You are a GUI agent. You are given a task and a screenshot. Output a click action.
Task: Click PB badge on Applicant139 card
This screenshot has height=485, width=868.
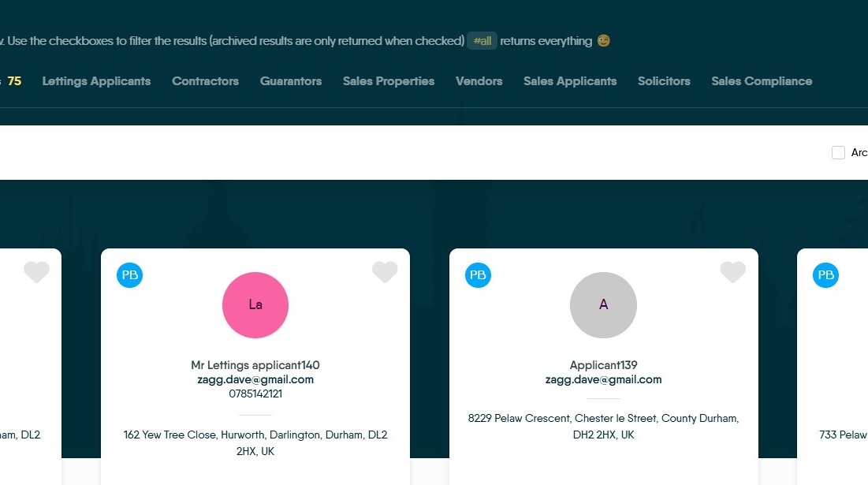[478, 275]
